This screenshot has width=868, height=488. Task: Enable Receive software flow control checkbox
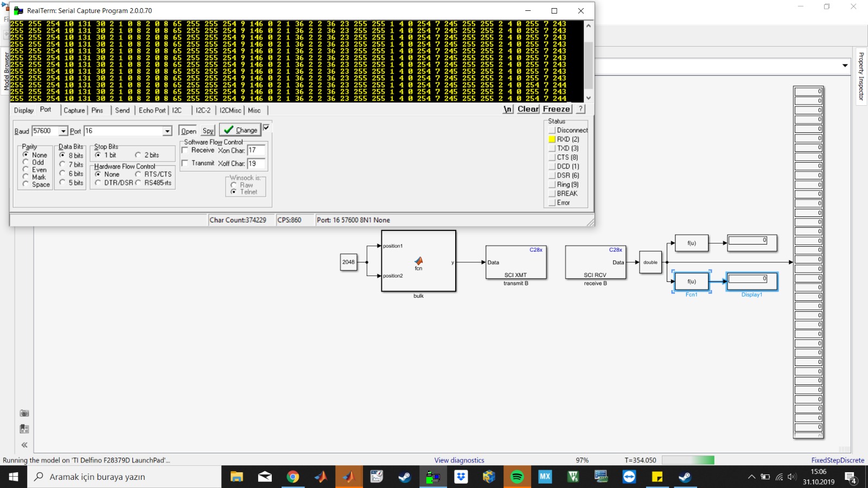pyautogui.click(x=185, y=150)
